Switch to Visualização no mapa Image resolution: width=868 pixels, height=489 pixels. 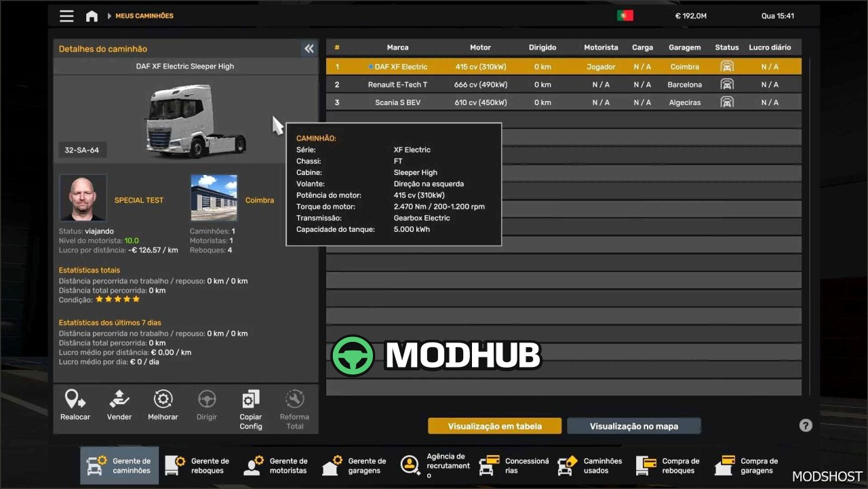pyautogui.click(x=633, y=426)
